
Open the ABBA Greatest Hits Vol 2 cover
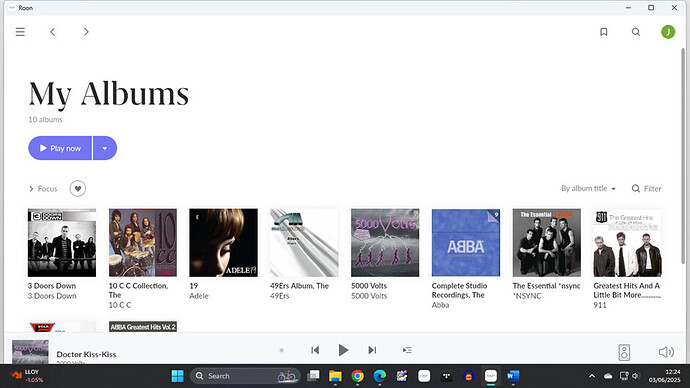click(x=143, y=326)
